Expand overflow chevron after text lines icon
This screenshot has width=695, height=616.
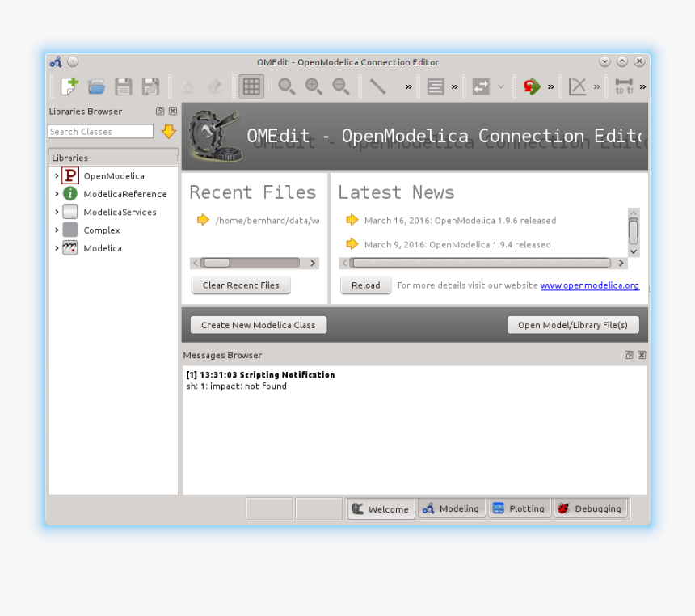point(454,87)
